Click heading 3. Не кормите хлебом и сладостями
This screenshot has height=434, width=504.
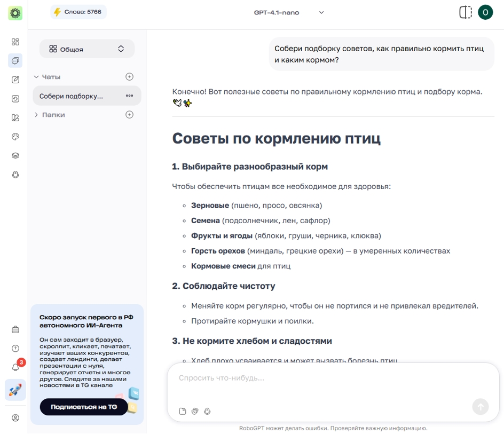click(x=252, y=341)
